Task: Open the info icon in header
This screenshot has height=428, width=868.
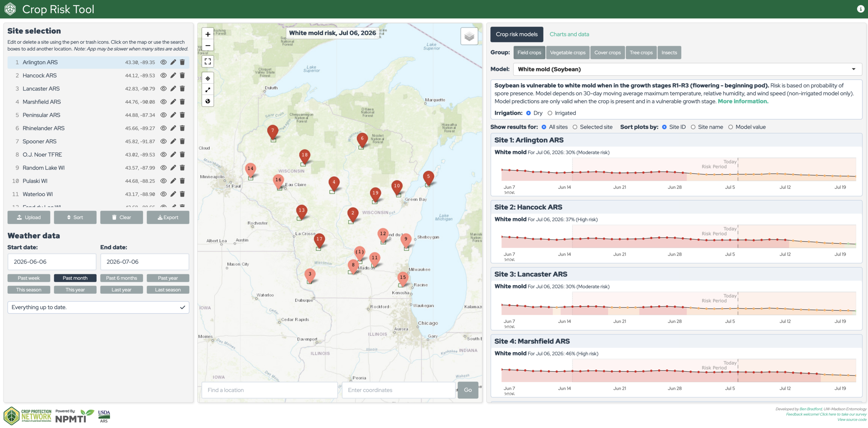Action: coord(861,9)
